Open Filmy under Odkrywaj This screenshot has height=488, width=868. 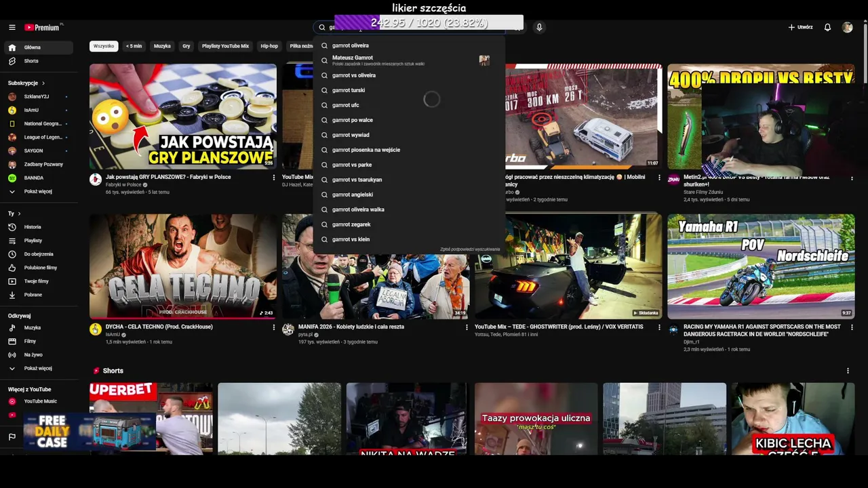point(38,341)
